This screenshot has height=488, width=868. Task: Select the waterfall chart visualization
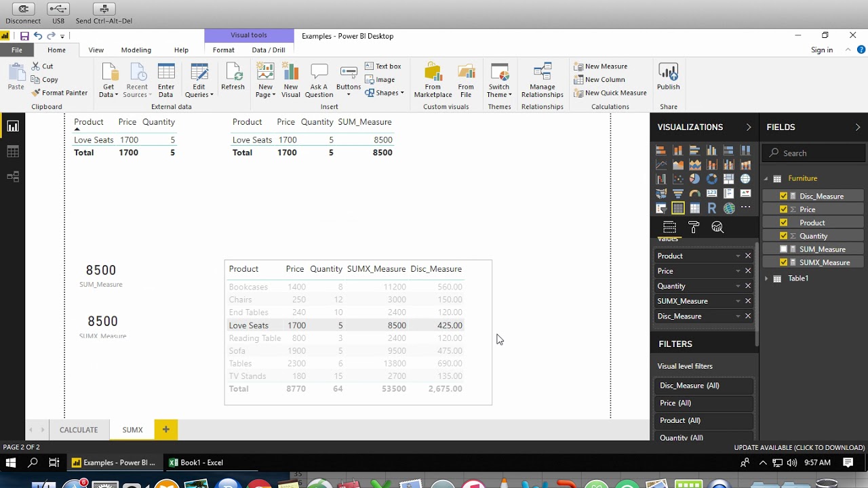click(x=661, y=179)
